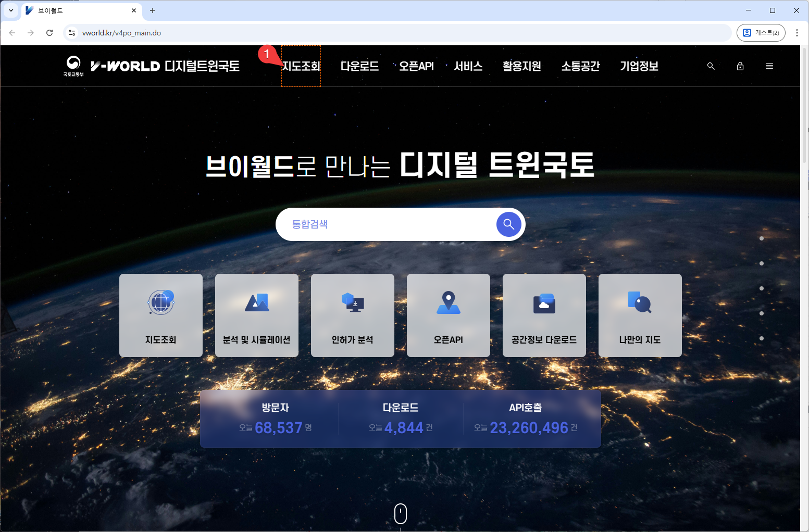Viewport: 809px width, 532px height.
Task: Open the 활용지원 navigation menu
Action: [x=521, y=66]
